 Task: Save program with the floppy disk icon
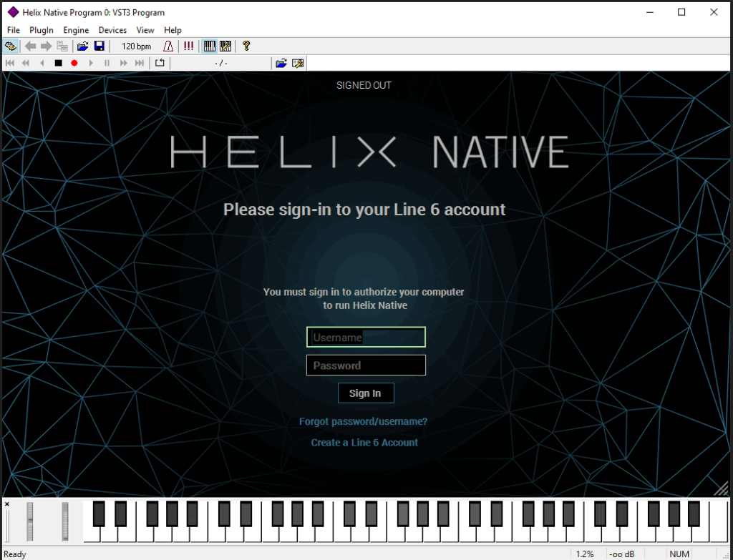pos(99,46)
